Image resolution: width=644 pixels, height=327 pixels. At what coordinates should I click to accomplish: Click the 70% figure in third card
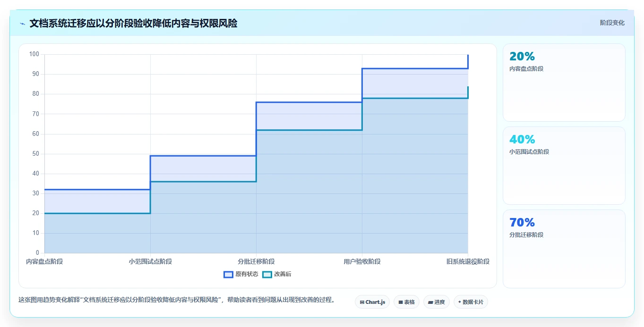[522, 223]
